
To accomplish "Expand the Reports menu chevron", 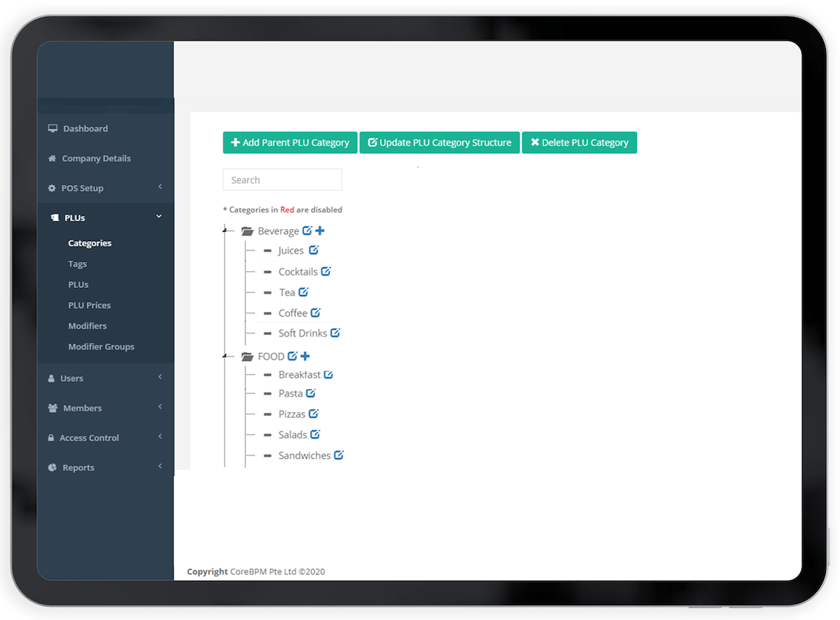I will (160, 467).
